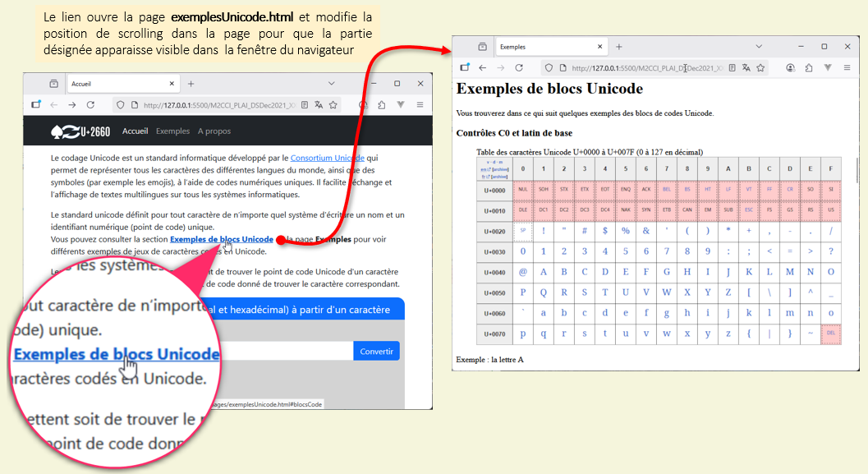868x474 pixels.
Task: Click the translate icon in the Accueil window
Action: coord(319,105)
